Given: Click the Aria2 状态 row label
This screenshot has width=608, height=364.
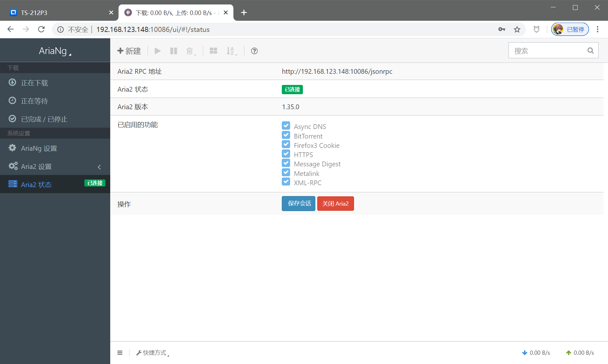Looking at the screenshot, I should 133,89.
